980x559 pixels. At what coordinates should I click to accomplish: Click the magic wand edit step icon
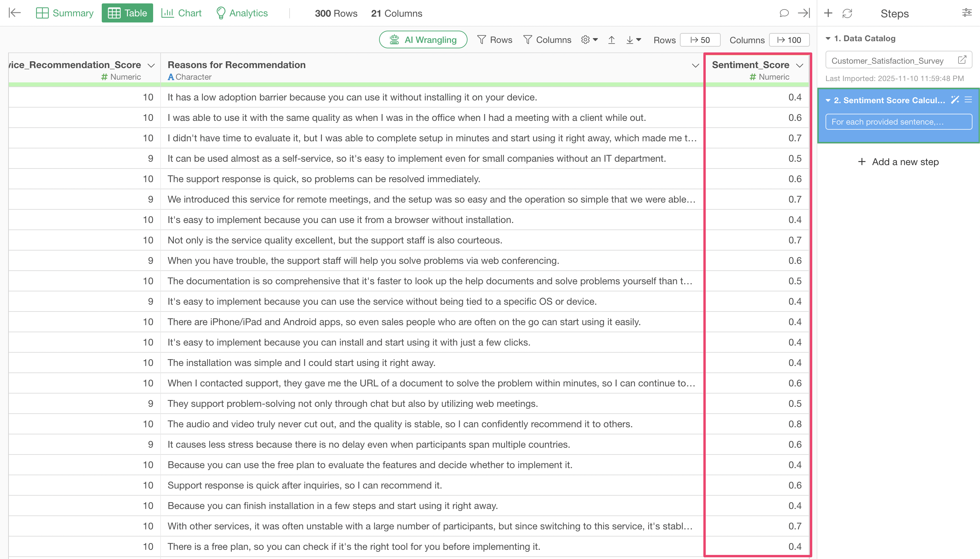(x=955, y=100)
